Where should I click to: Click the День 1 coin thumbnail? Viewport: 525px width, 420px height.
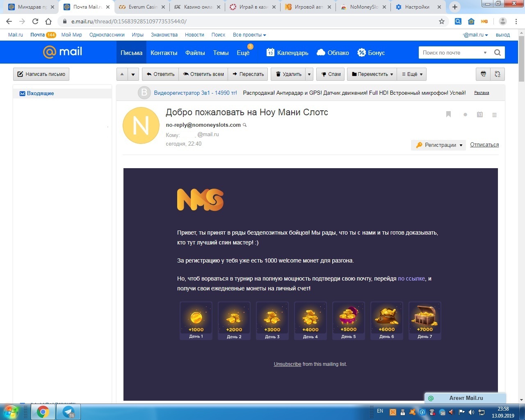coord(196,321)
